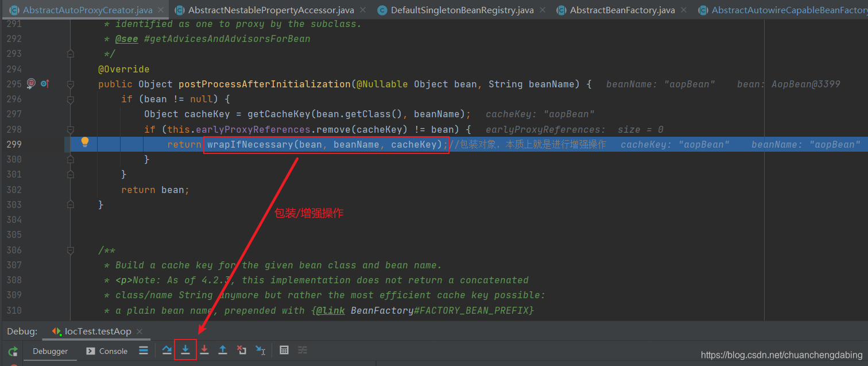Click the class icon on DefaultSingletonBeanRegistry.java tab

pyautogui.click(x=382, y=10)
